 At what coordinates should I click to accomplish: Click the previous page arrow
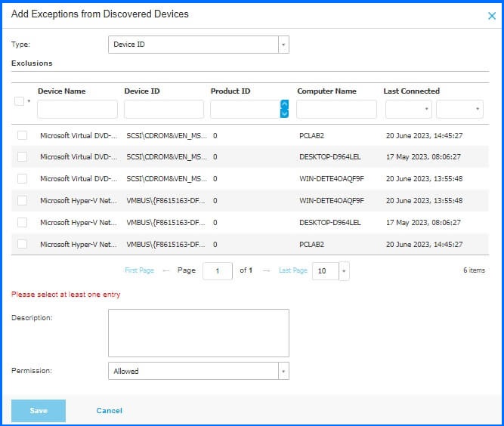165,271
